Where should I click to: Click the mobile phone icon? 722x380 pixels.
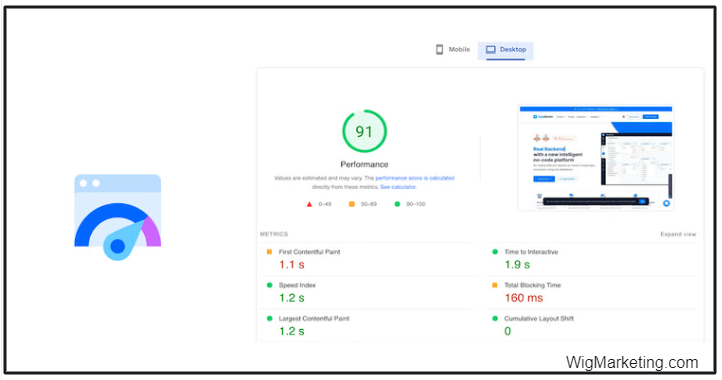pyautogui.click(x=439, y=49)
